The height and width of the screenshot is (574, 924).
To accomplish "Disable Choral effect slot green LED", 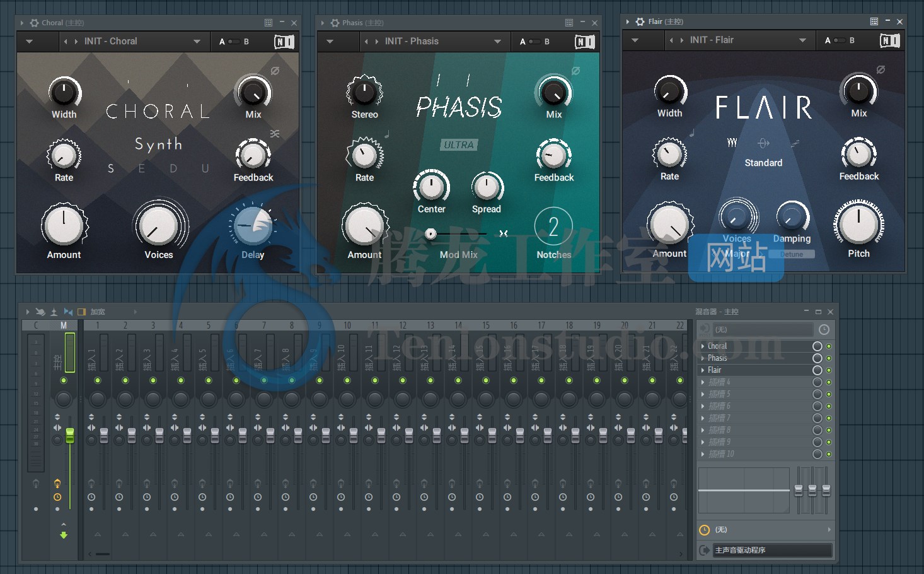I will point(829,346).
